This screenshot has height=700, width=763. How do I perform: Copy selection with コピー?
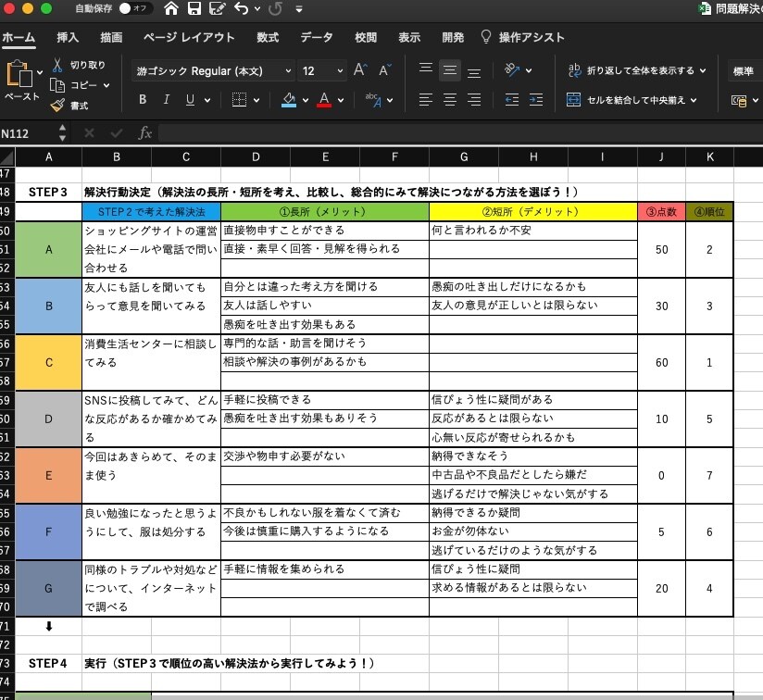pyautogui.click(x=74, y=85)
